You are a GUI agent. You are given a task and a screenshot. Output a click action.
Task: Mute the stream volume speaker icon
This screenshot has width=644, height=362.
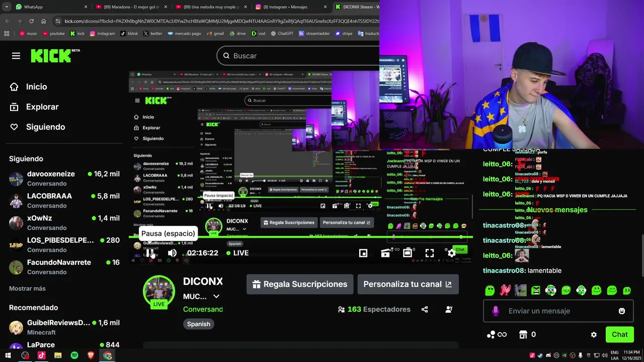tap(172, 253)
